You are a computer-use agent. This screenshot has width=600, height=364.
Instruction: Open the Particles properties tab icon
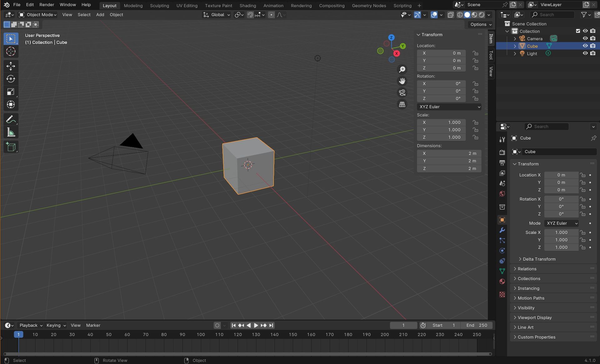click(502, 240)
